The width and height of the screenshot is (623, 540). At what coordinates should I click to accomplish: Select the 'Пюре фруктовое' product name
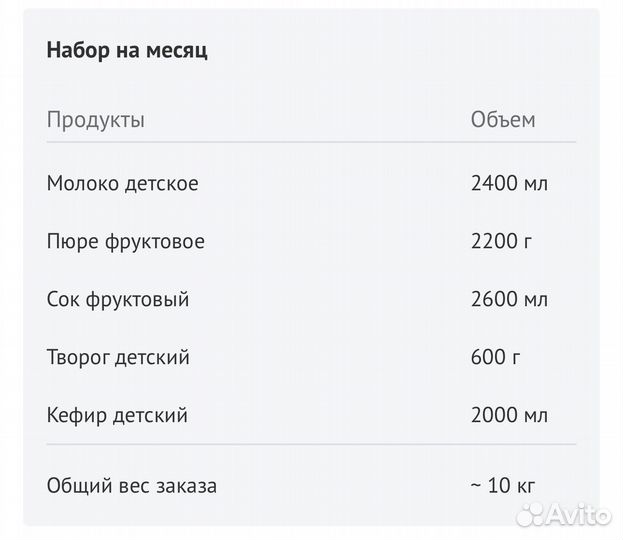click(x=126, y=242)
